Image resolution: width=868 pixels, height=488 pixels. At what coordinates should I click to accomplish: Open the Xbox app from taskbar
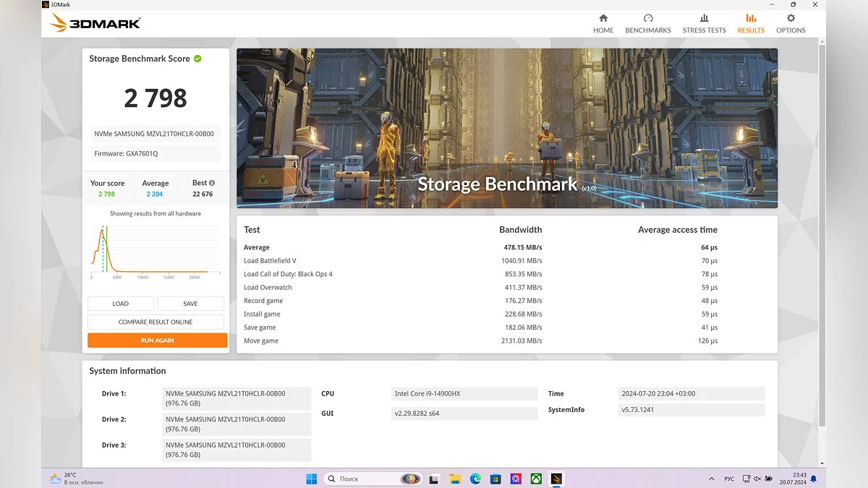(536, 479)
